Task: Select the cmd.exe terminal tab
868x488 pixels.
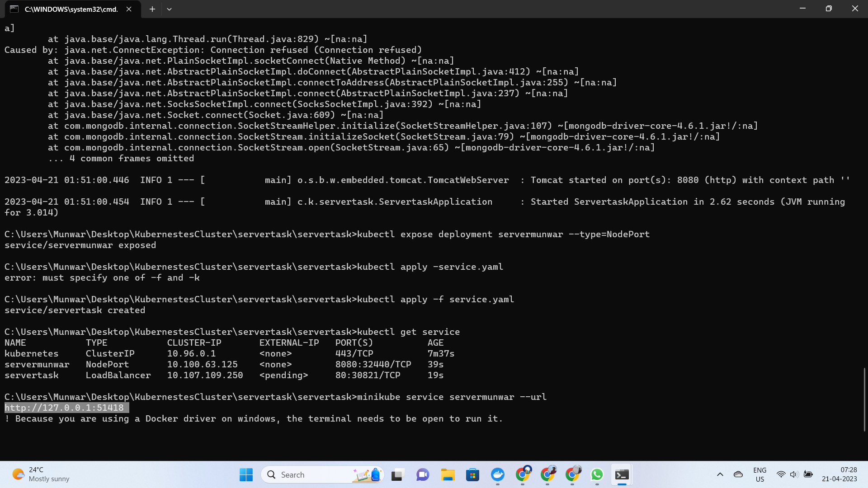Action: pyautogui.click(x=68, y=9)
